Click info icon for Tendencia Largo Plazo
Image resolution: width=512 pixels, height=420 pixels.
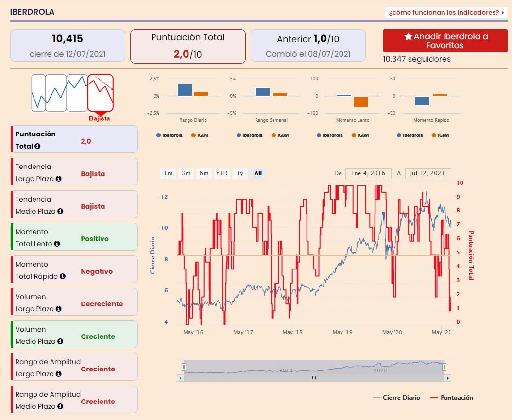coord(58,179)
